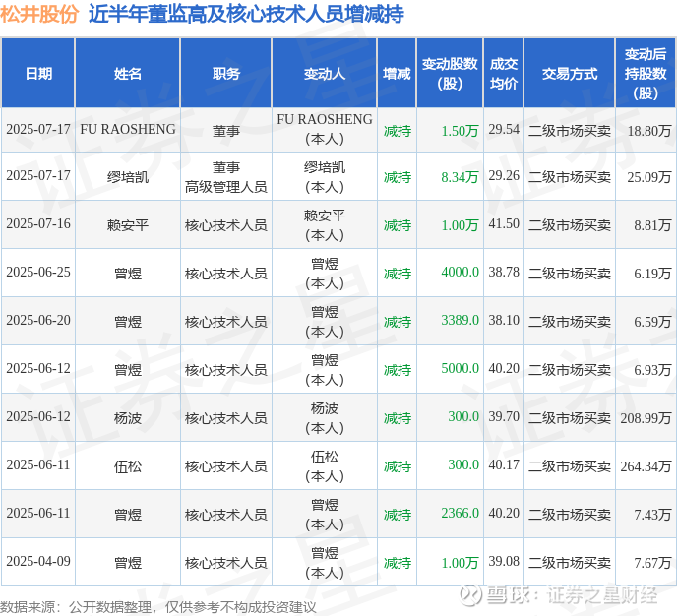
Task: Click holdings value 18.80万
Action: point(649,131)
